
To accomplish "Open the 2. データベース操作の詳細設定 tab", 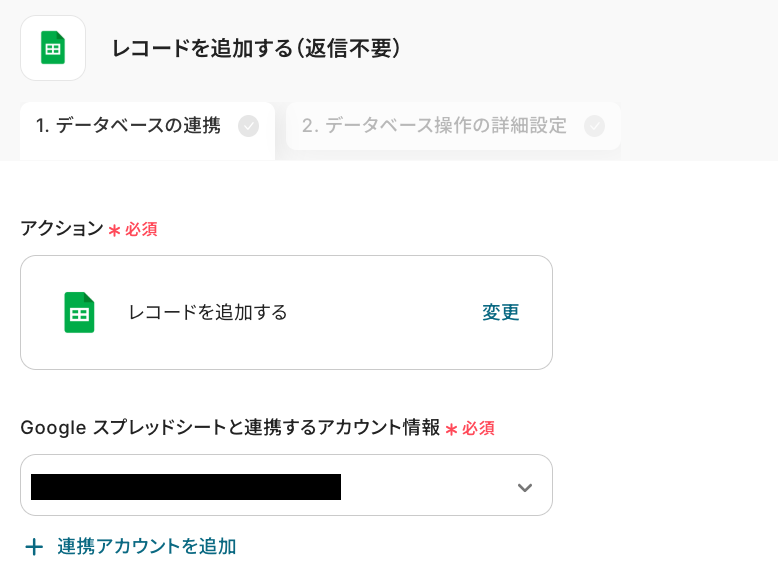I will (434, 126).
